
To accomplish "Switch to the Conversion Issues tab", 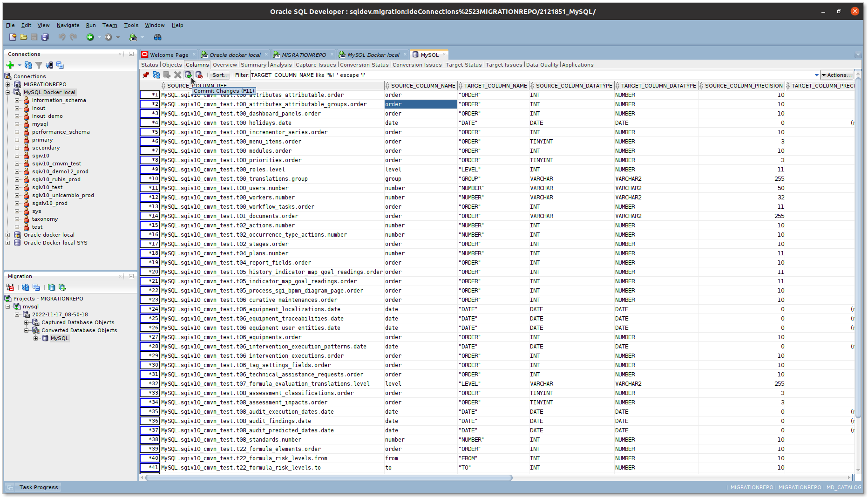I will 417,65.
